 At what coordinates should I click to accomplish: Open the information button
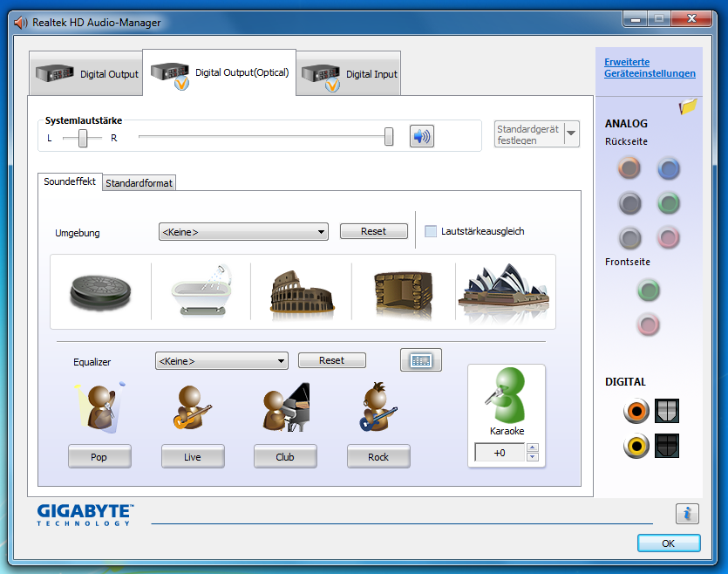point(687,514)
